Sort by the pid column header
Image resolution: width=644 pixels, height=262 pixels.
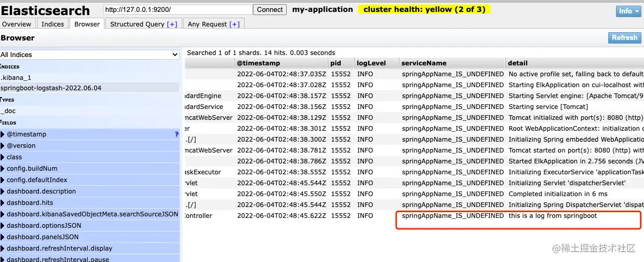(x=341, y=63)
